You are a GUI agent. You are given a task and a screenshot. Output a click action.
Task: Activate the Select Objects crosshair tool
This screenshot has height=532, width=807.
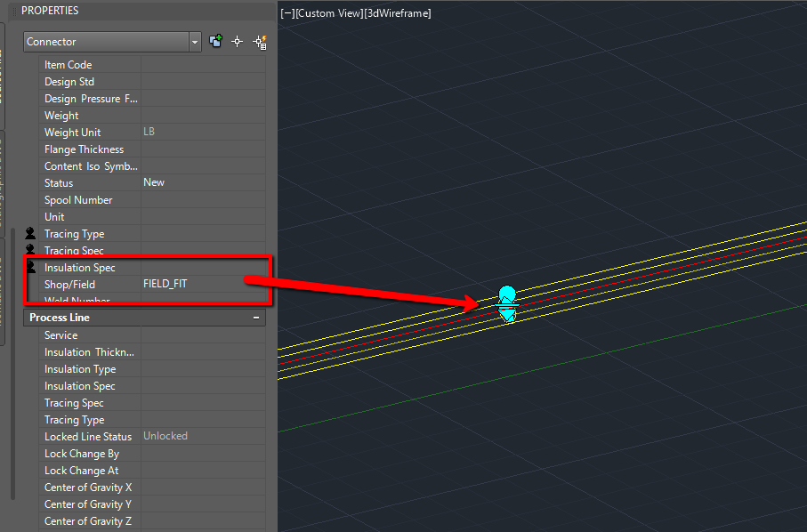coord(237,41)
